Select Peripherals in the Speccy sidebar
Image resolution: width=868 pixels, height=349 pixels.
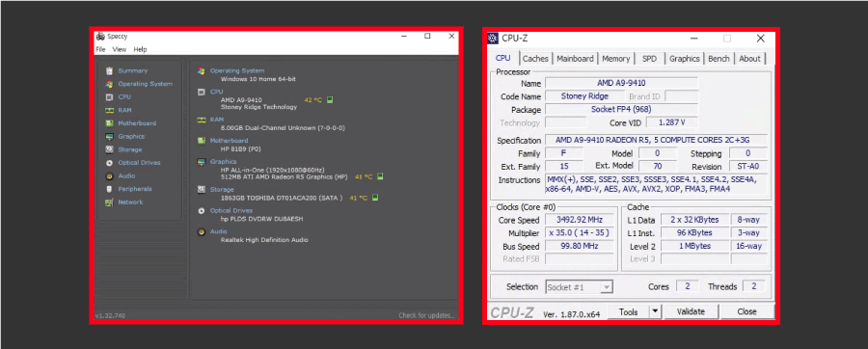click(134, 189)
